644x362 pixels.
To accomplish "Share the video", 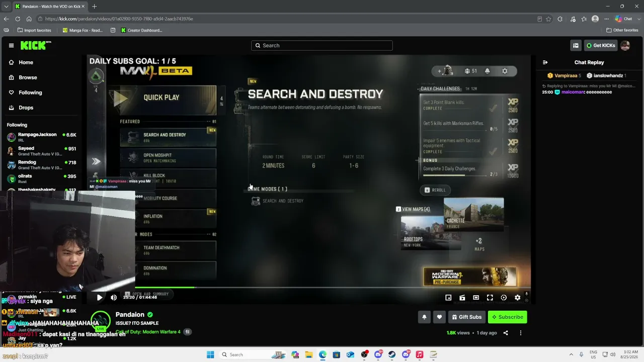I will tap(506, 333).
